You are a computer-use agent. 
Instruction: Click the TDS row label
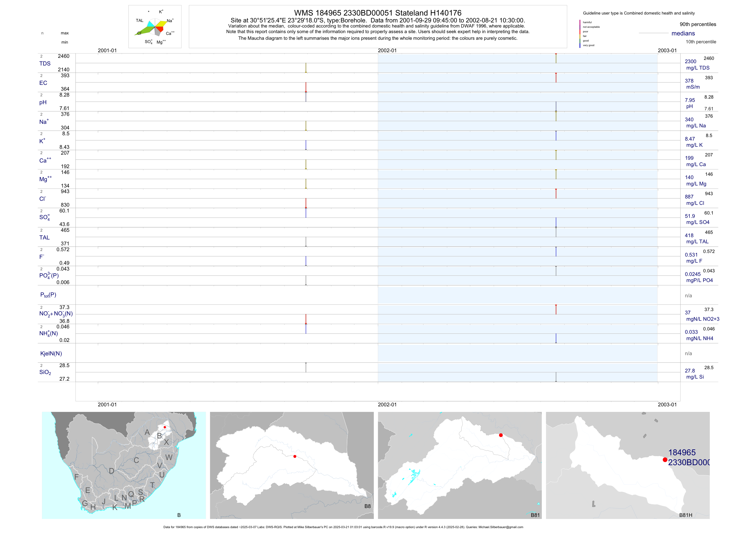45,64
